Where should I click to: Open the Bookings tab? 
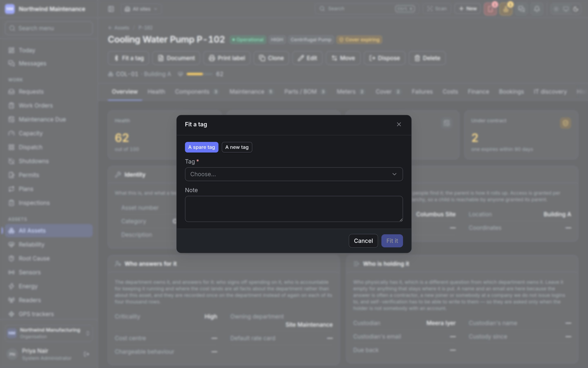pyautogui.click(x=511, y=92)
